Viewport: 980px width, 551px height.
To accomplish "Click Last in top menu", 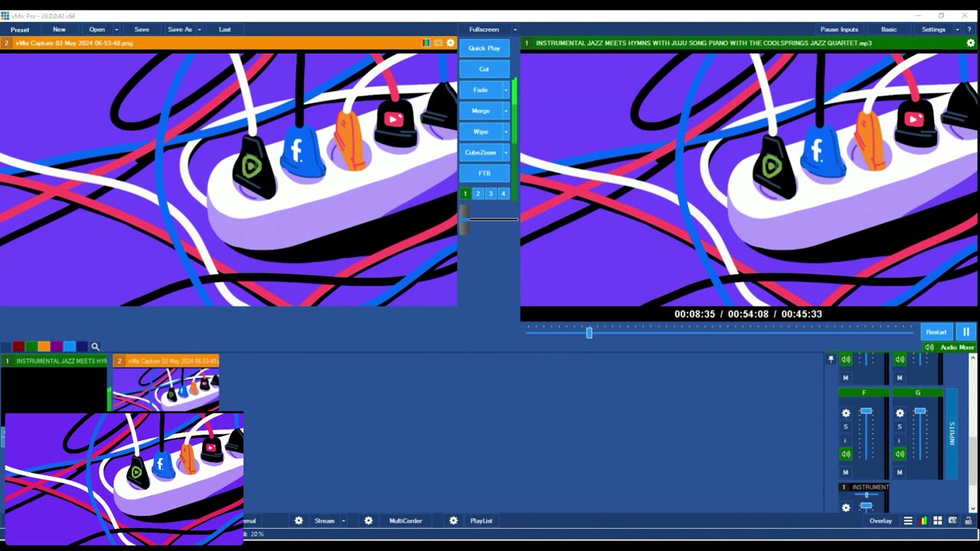I will (224, 30).
